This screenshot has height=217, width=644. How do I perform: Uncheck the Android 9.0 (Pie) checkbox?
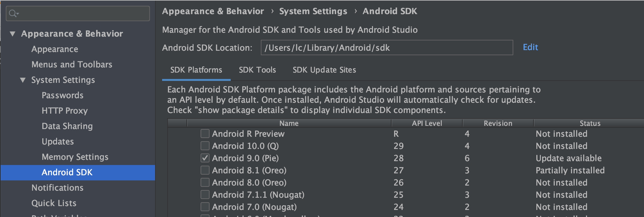click(x=205, y=158)
